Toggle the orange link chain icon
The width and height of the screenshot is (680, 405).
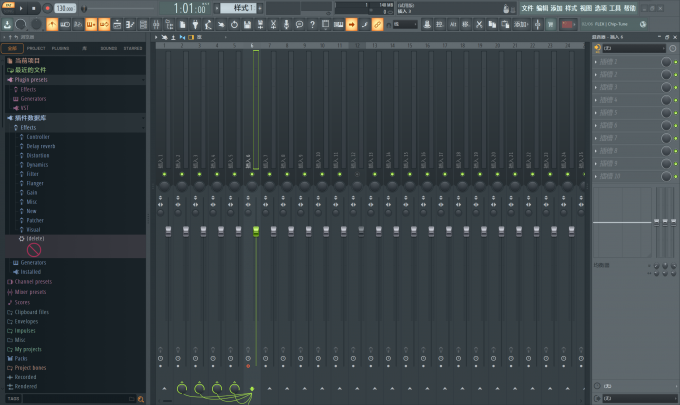coord(377,25)
